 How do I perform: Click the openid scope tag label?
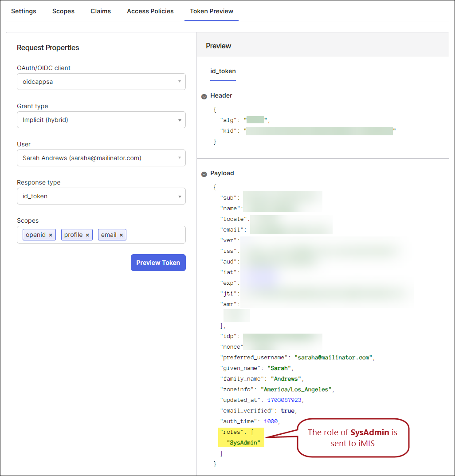coord(35,235)
